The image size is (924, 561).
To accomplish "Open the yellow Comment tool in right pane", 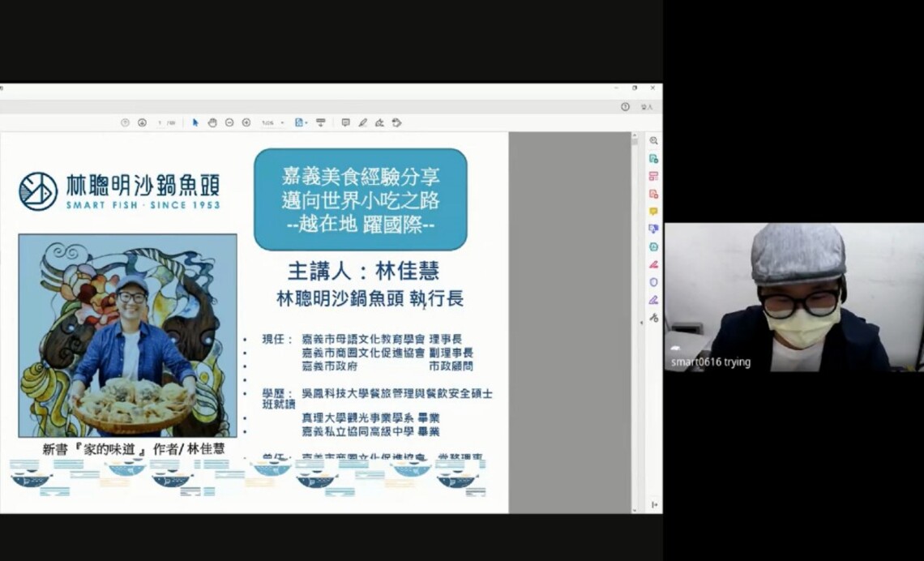I will pos(653,212).
